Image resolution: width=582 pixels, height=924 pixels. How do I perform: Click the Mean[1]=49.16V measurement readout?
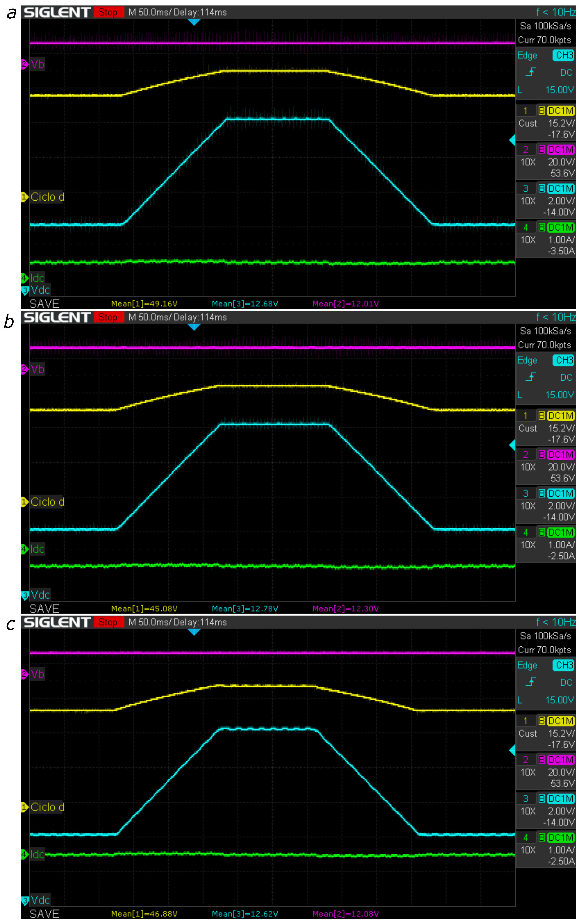[144, 304]
